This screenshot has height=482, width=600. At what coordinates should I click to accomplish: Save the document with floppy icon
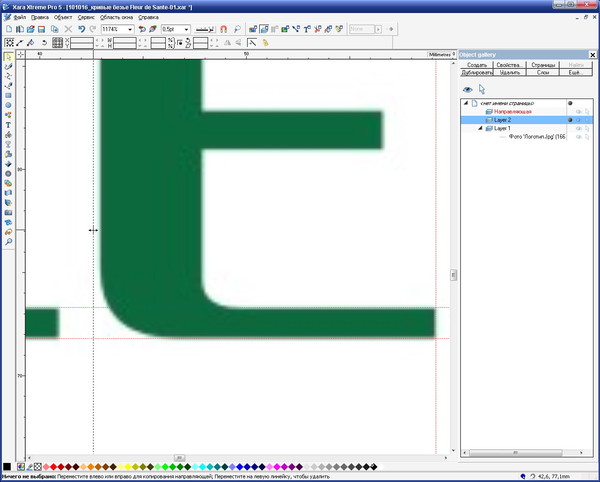pos(41,29)
